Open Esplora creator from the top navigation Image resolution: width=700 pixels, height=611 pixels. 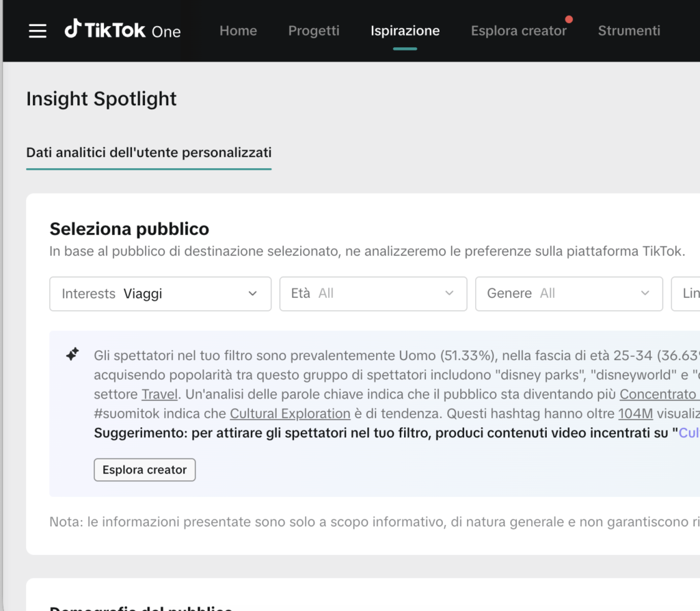519,31
